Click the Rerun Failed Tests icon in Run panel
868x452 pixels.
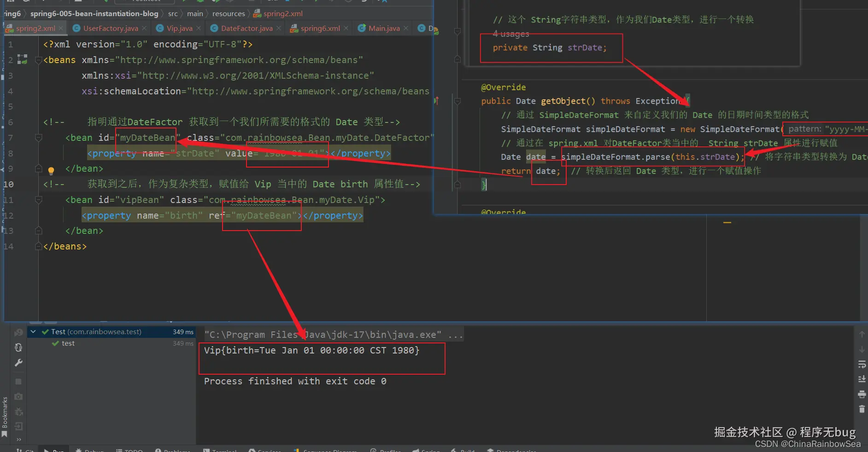pos(18,332)
